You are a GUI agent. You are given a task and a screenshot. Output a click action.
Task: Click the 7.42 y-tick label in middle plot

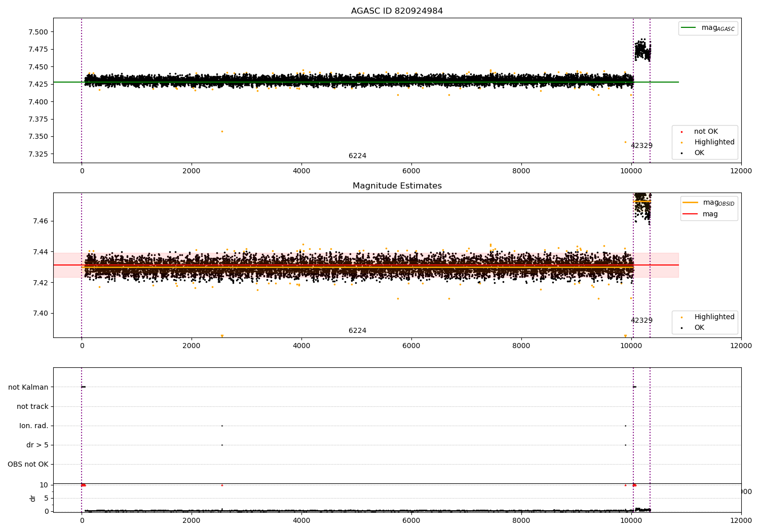pos(41,283)
